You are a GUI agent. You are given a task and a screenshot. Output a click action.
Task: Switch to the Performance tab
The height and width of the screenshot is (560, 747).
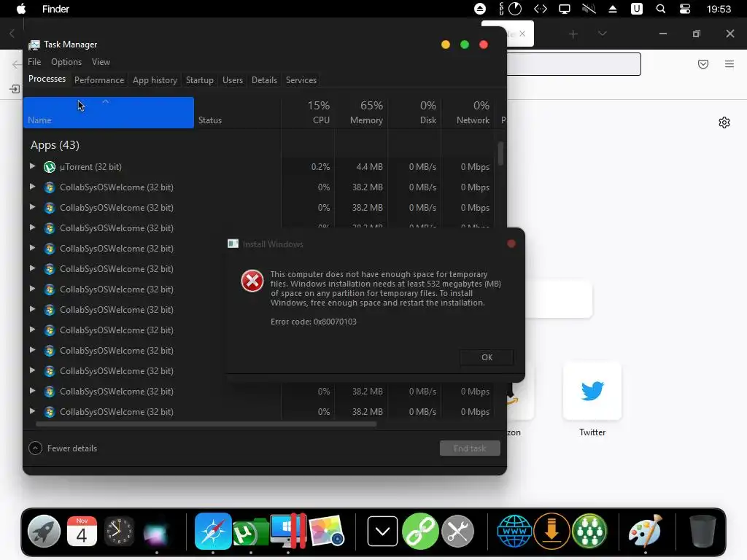point(99,80)
